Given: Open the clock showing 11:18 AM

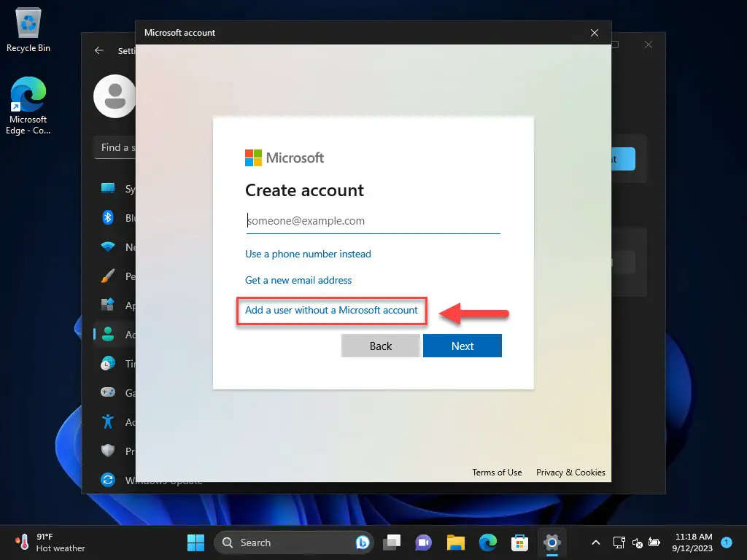Looking at the screenshot, I should tap(694, 542).
